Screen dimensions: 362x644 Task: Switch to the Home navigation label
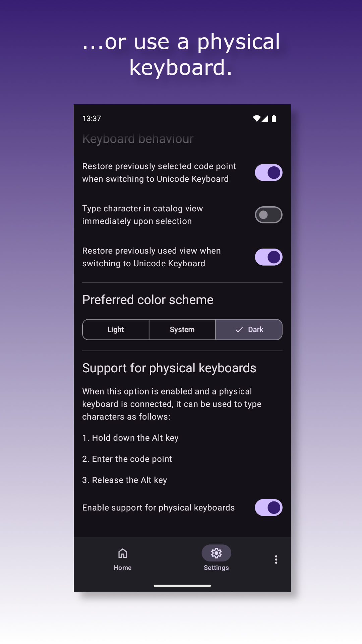(x=123, y=568)
